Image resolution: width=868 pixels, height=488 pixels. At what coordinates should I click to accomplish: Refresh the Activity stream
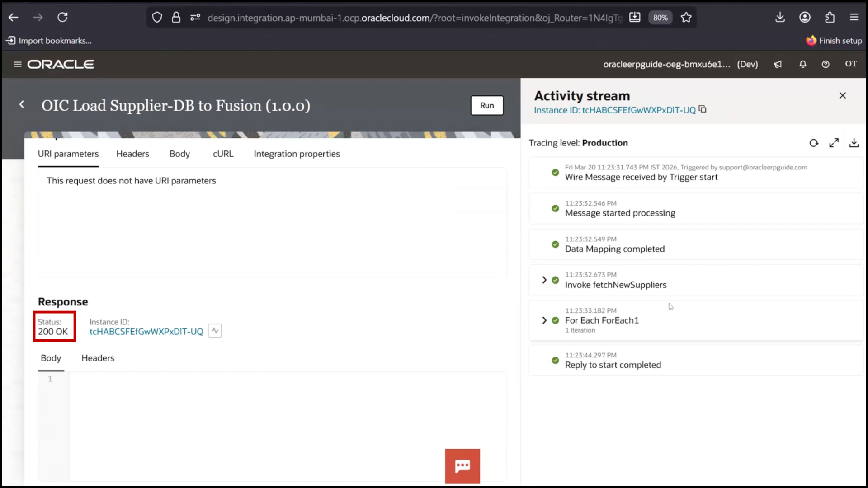tap(814, 142)
